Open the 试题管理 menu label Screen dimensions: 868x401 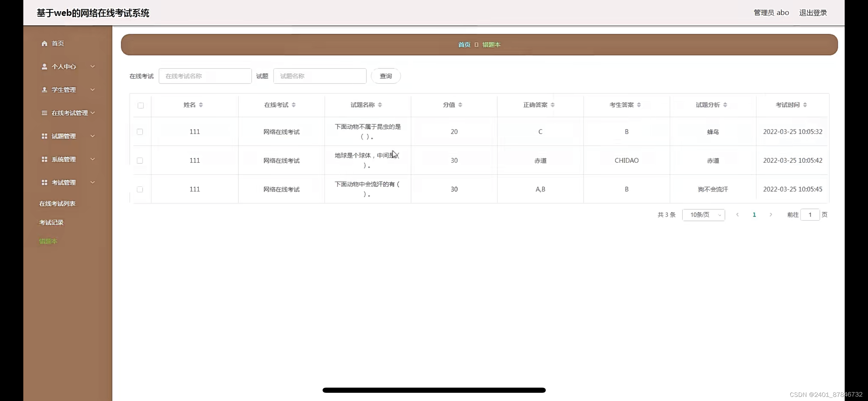point(64,136)
